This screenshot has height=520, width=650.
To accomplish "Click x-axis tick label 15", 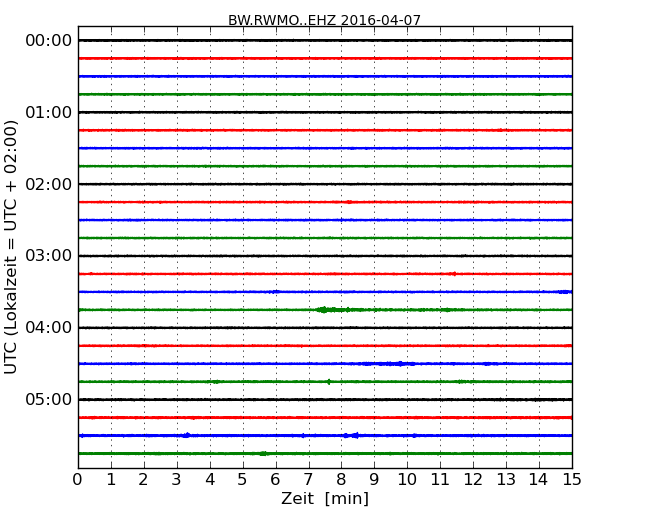I will pyautogui.click(x=572, y=480).
